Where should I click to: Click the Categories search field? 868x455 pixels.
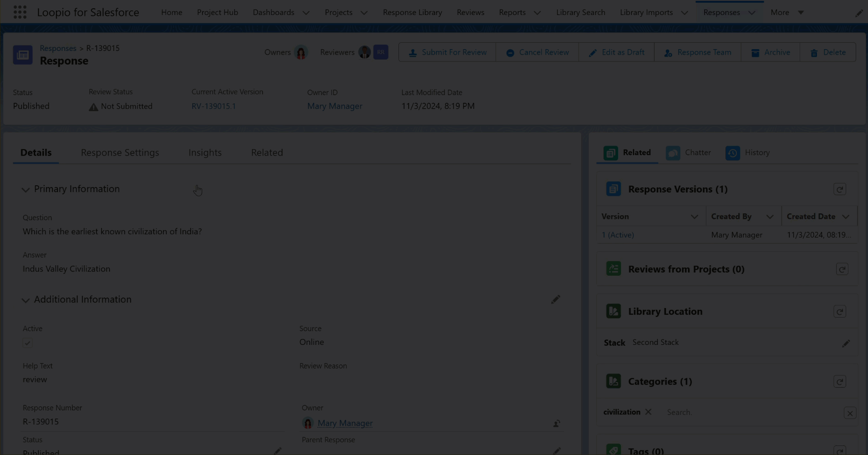point(751,412)
